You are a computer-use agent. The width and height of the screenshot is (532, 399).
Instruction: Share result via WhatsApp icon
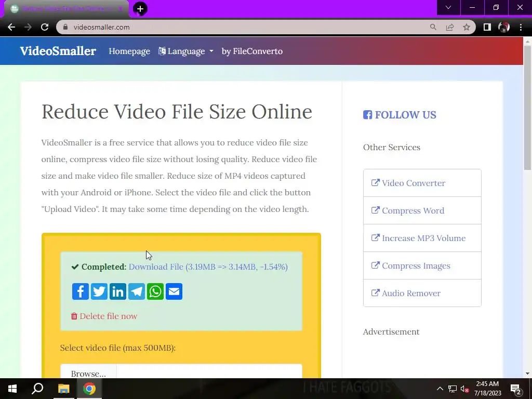(x=155, y=291)
